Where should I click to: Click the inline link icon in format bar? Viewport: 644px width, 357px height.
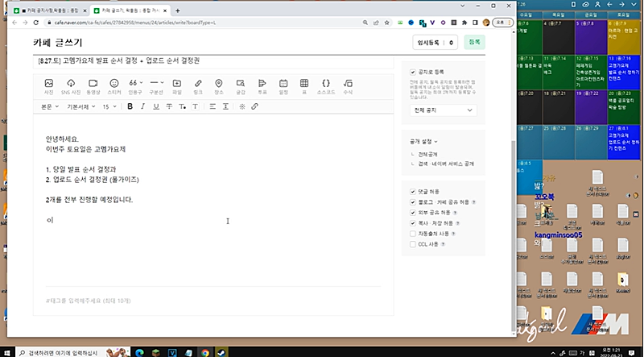[x=254, y=106]
